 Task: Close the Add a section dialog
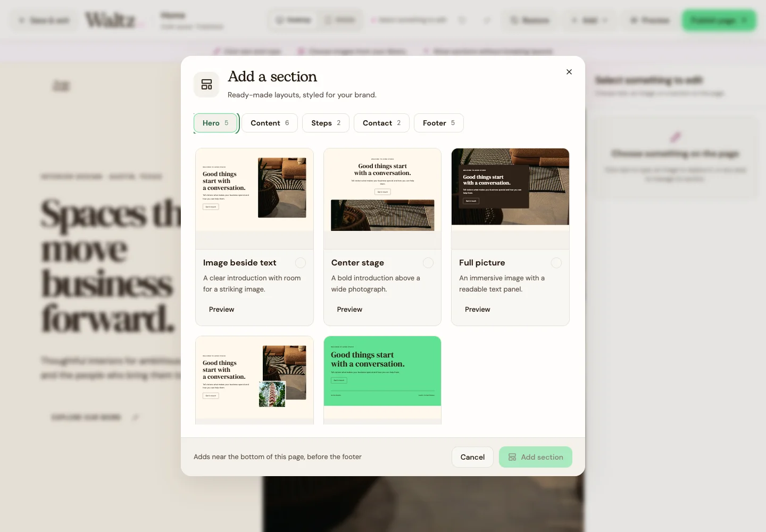569,72
